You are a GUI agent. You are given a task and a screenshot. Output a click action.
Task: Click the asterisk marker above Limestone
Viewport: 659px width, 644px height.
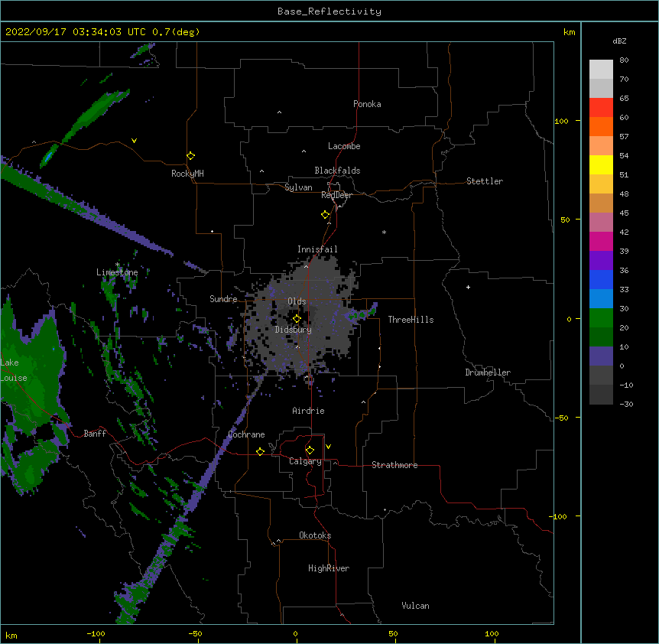pos(117,265)
